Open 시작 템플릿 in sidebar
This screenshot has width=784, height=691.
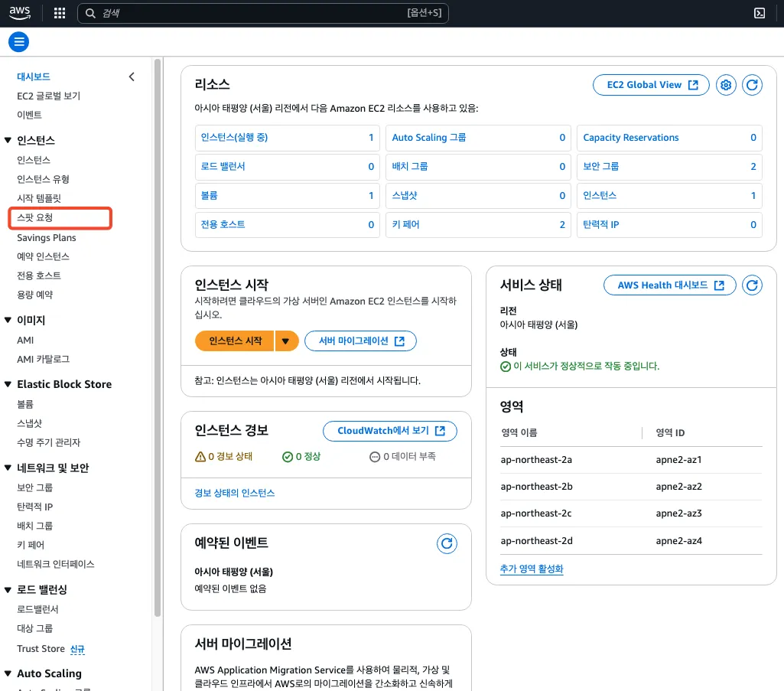point(38,198)
